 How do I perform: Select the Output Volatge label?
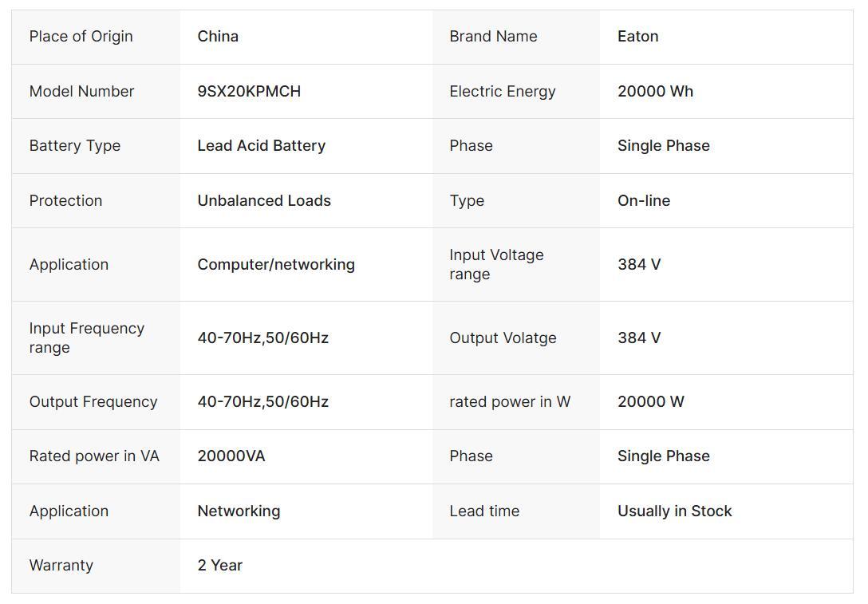[503, 338]
